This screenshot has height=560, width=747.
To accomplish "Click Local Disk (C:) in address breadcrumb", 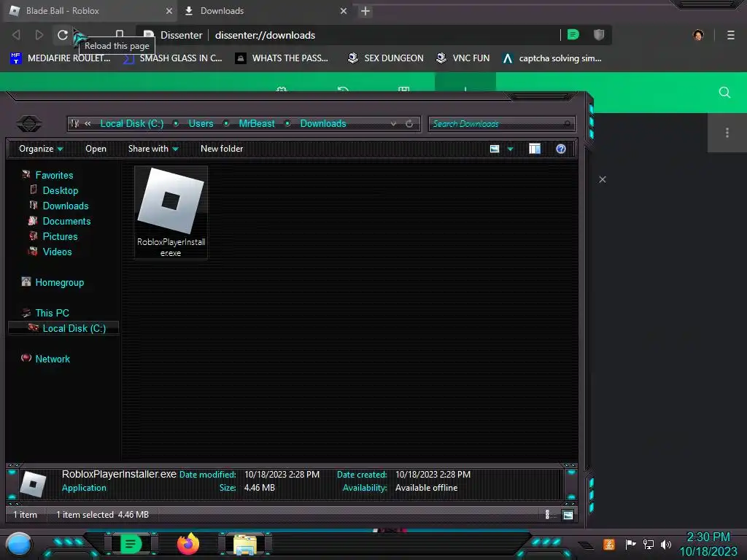I will pyautogui.click(x=132, y=124).
